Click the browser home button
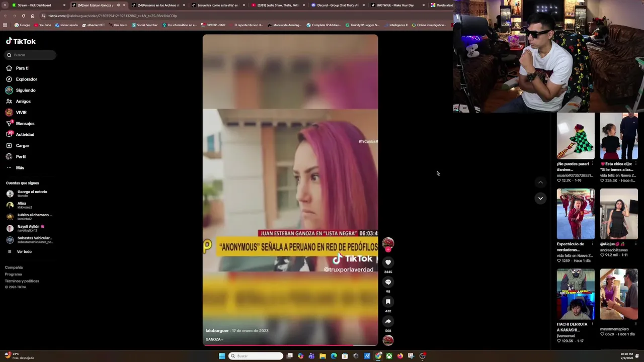644x362 pixels. point(33,16)
